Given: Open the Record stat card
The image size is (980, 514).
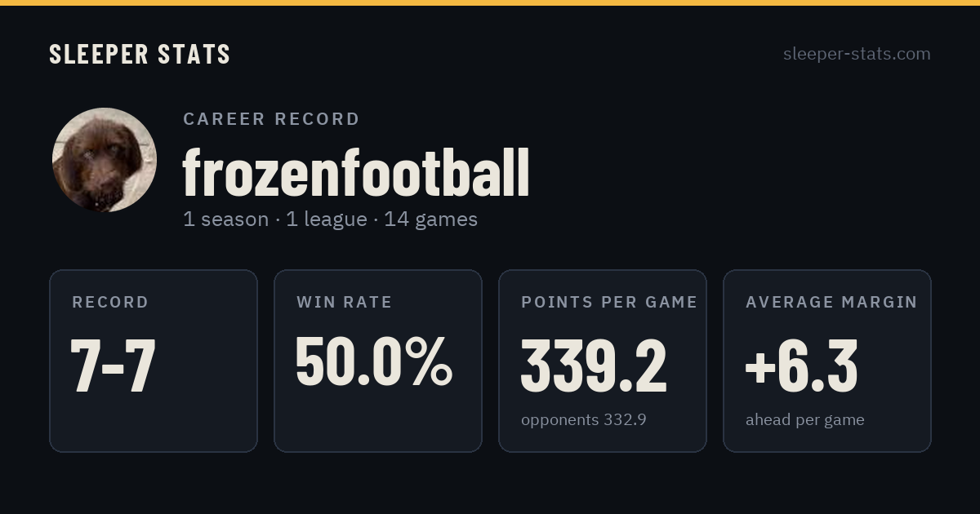Looking at the screenshot, I should pyautogui.click(x=154, y=361).
